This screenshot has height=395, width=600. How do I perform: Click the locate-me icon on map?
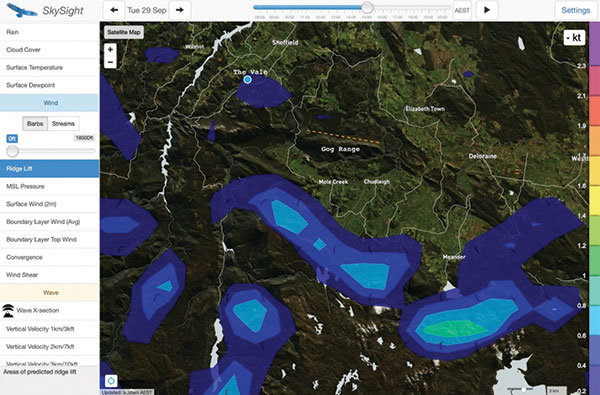coord(111,381)
